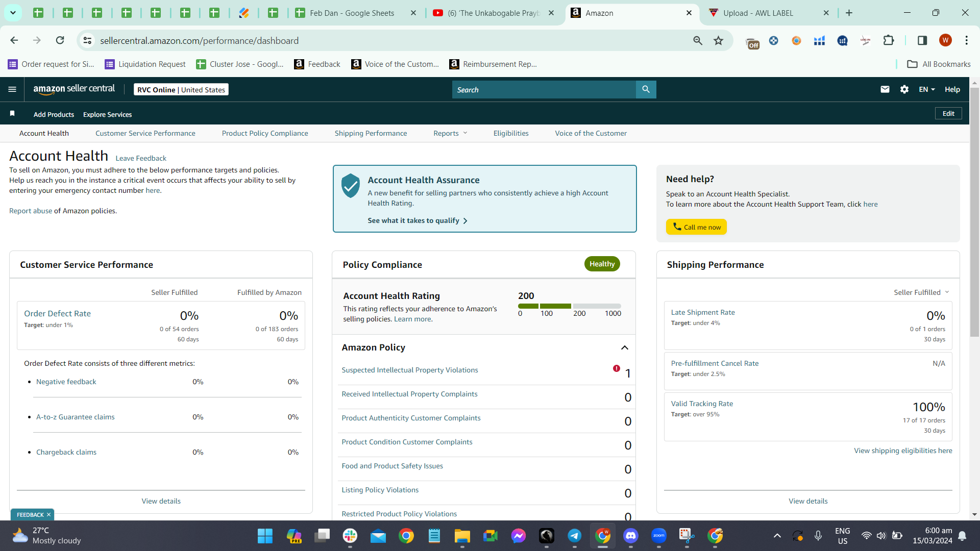Open Slack from the taskbar
Screen dimensions: 980x551
[350, 536]
